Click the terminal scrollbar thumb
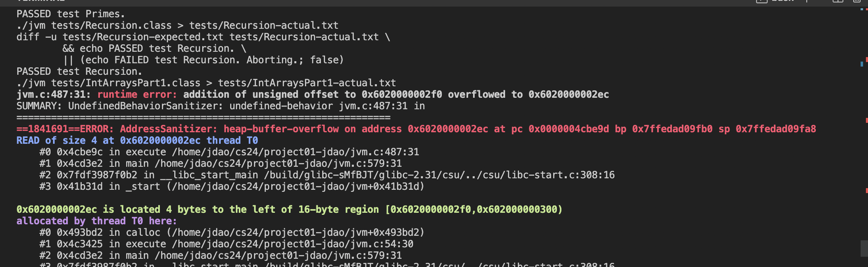Viewport: 868px width, 267px height. click(864, 248)
